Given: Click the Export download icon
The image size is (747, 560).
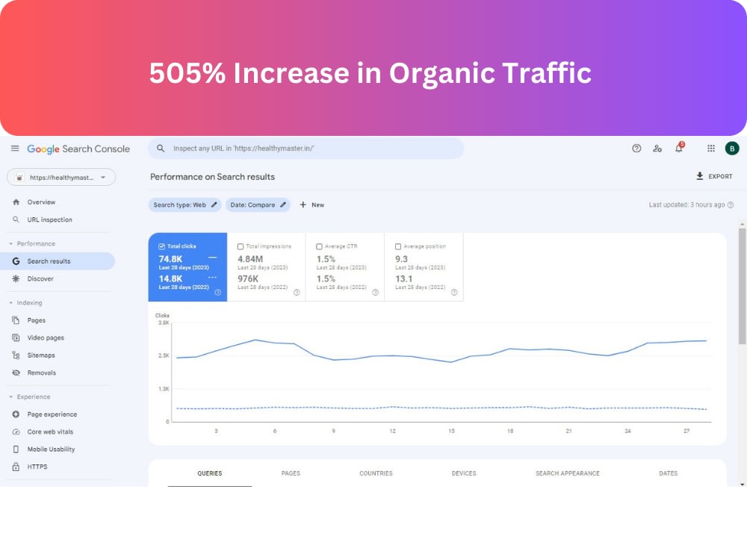Looking at the screenshot, I should click(699, 176).
